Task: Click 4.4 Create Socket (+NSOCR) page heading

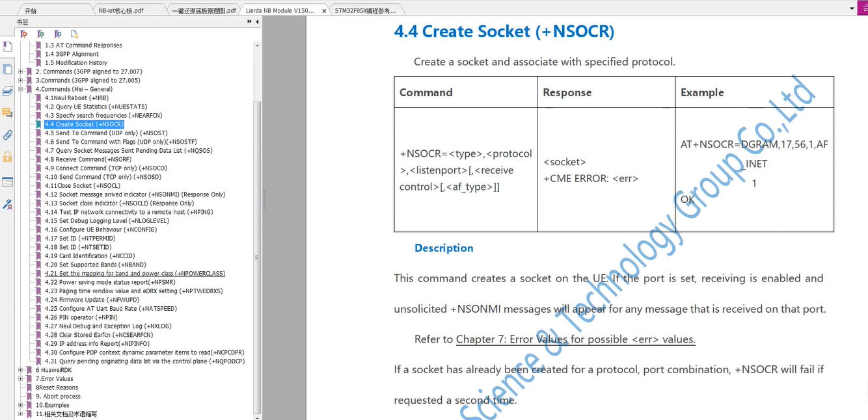Action: [x=504, y=31]
